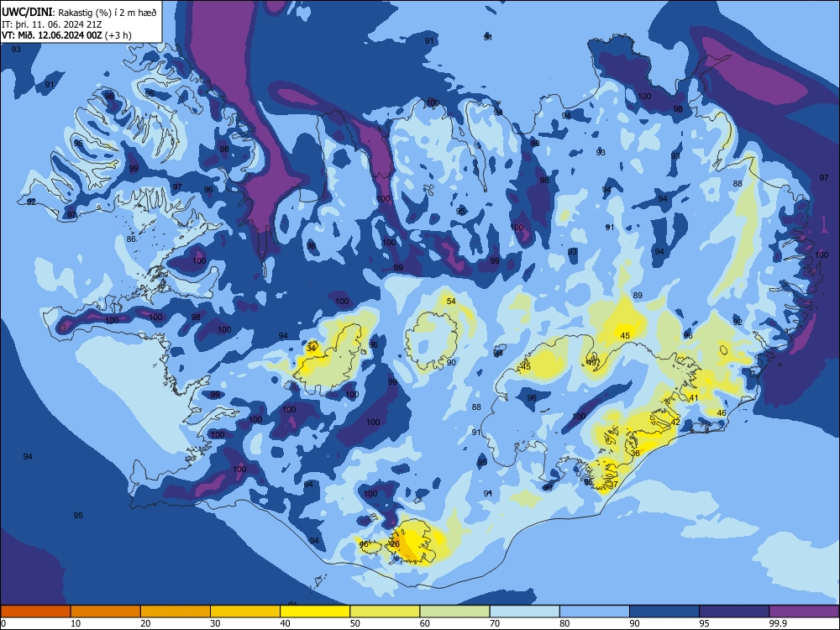
Task: Click the '30' color scale tick label
Action: (x=215, y=623)
